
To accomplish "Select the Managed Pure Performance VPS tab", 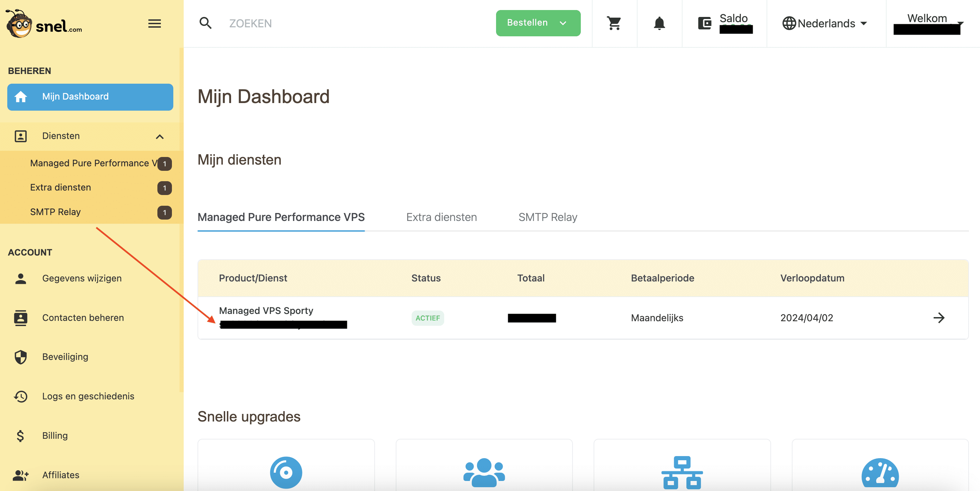I will (281, 217).
